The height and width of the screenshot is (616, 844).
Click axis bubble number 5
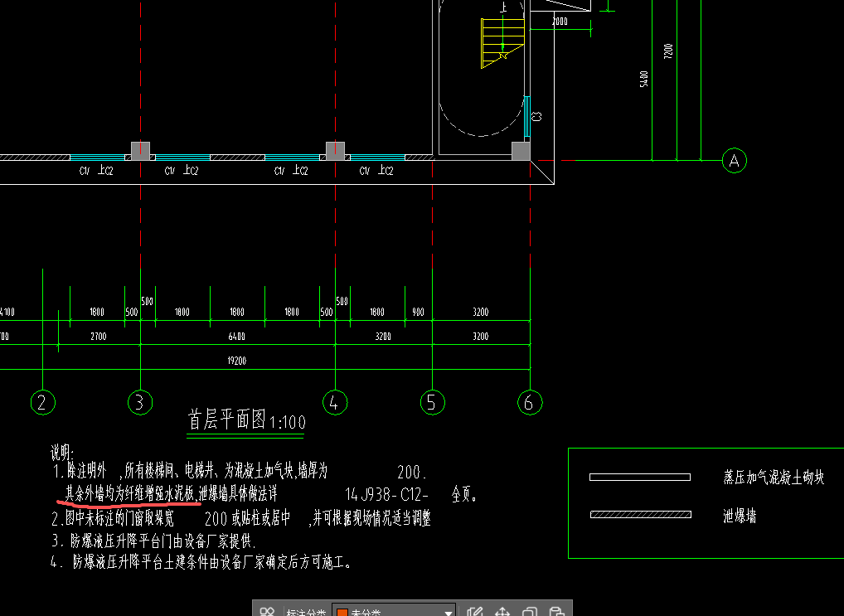point(432,403)
